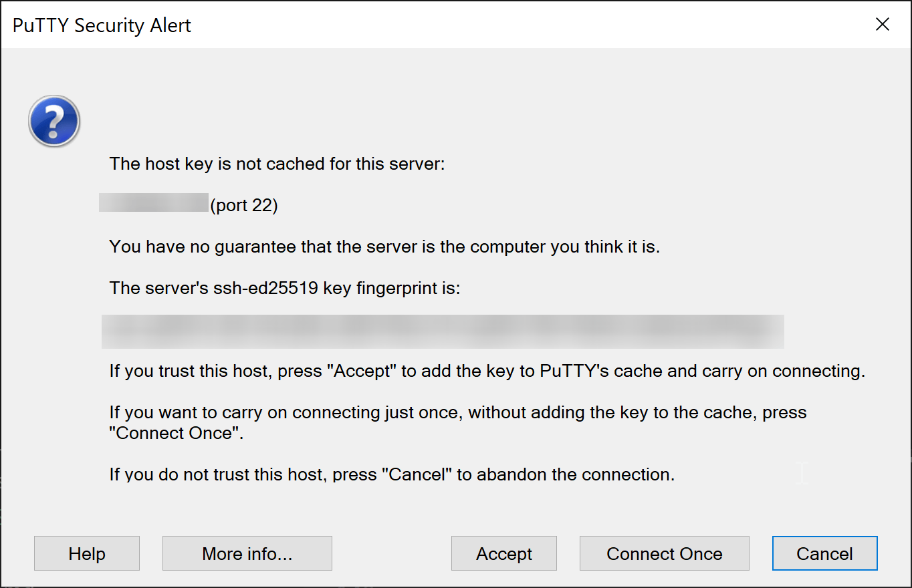The width and height of the screenshot is (912, 588).
Task: Click quoted "Accept" word in message body
Action: point(361,371)
